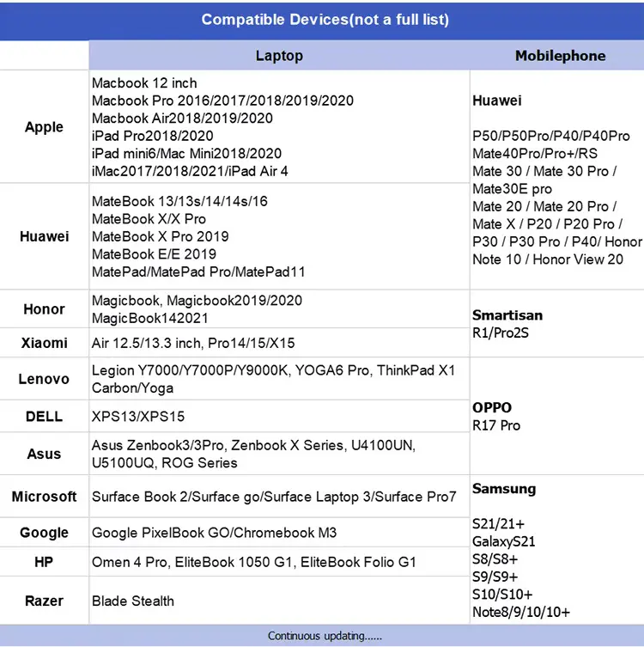Click the 'Google' brand row label
This screenshot has width=644, height=647.
[x=44, y=533]
